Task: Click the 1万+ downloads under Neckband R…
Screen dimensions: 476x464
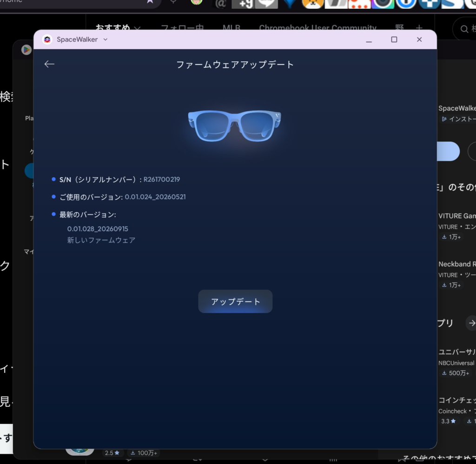Action: [451, 285]
